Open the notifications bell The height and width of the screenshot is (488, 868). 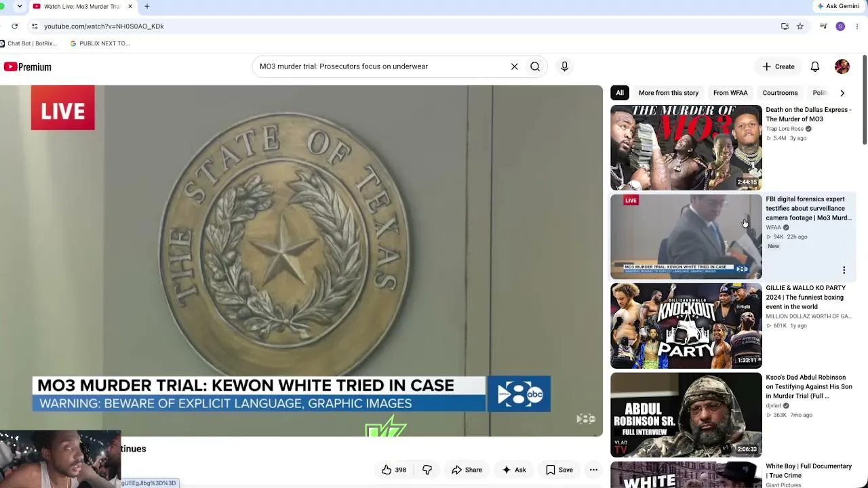click(x=815, y=66)
